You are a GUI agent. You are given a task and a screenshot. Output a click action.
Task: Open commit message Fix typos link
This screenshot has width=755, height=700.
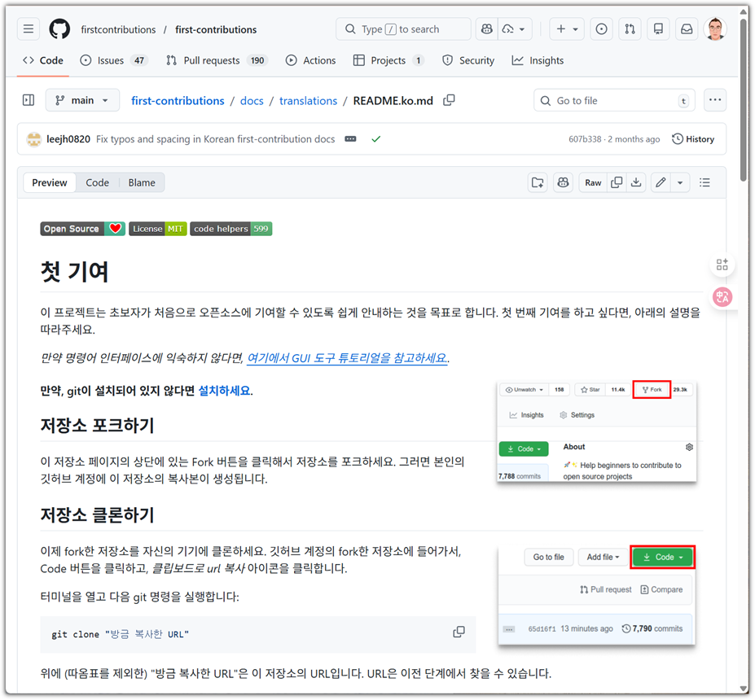pos(215,139)
